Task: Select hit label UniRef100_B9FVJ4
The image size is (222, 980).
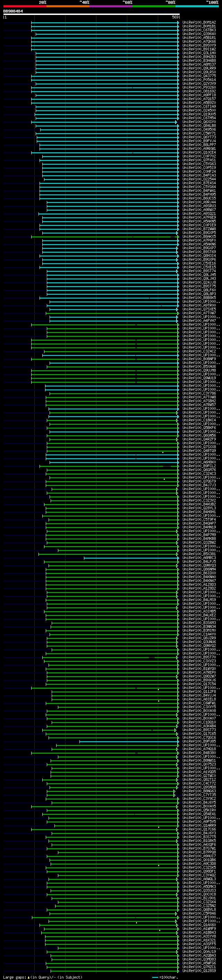Action: [199, 141]
